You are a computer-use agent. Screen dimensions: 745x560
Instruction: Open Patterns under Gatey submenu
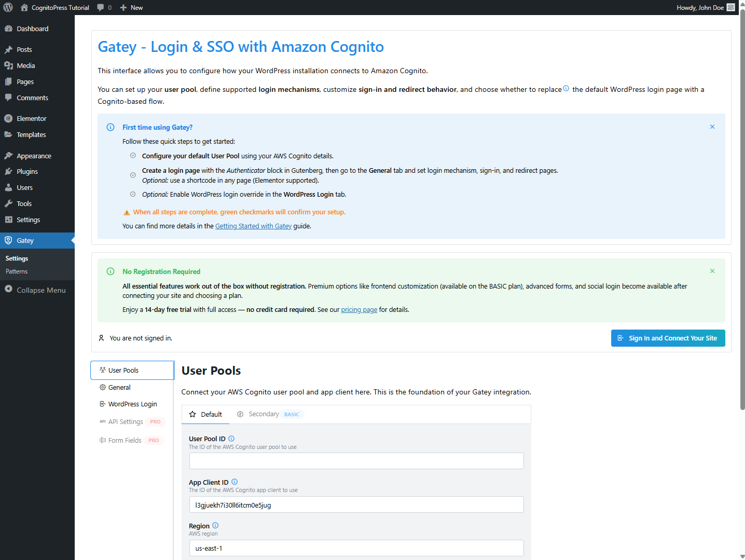[17, 271]
